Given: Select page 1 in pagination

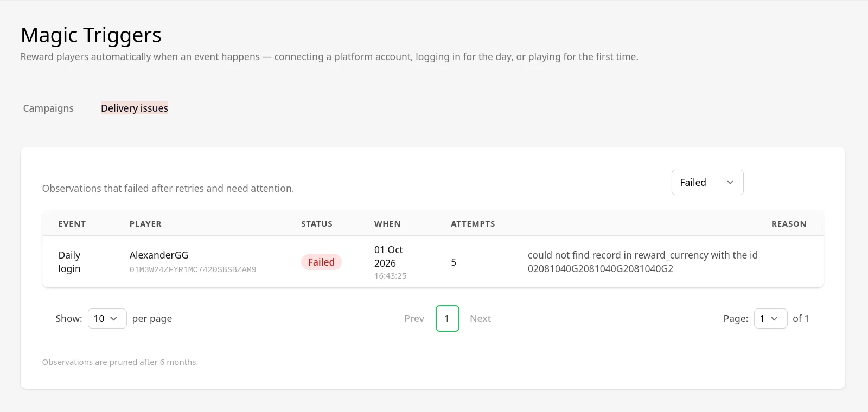Looking at the screenshot, I should click(448, 319).
